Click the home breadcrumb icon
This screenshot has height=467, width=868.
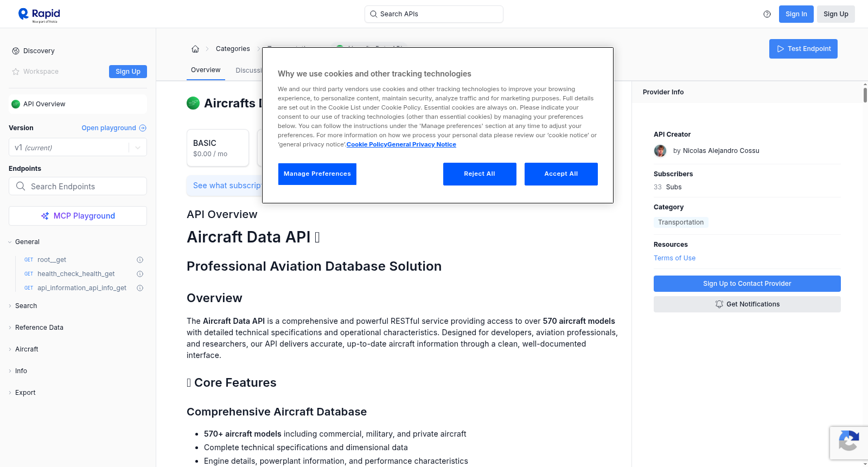coord(195,49)
